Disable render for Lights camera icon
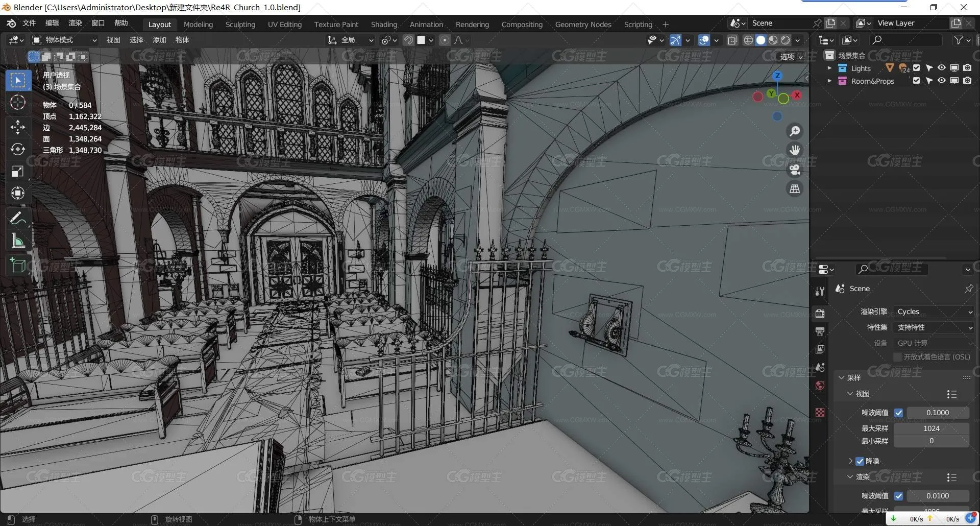The height and width of the screenshot is (526, 980). click(967, 68)
